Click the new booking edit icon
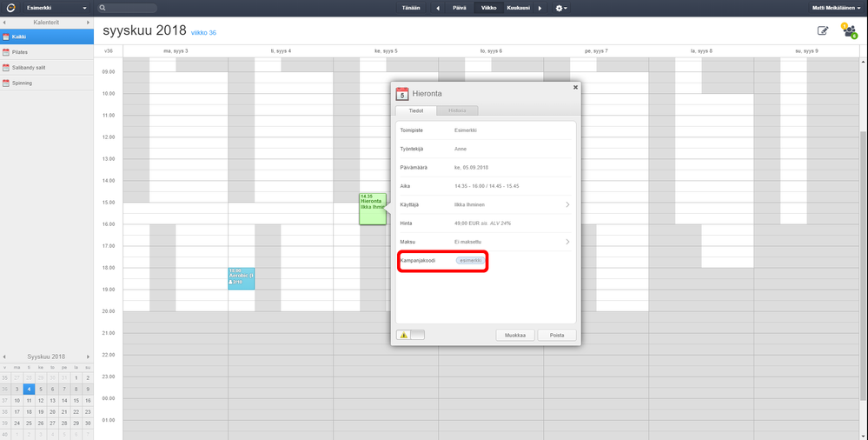The width and height of the screenshot is (868, 440). (x=823, y=31)
